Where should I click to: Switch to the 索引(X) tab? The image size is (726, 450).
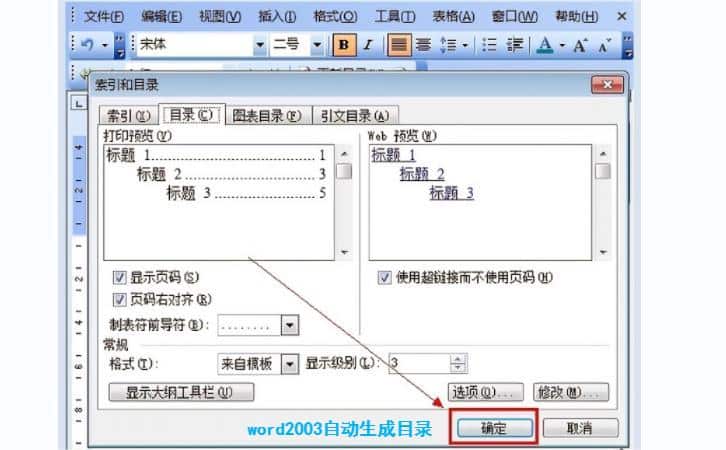(x=129, y=116)
